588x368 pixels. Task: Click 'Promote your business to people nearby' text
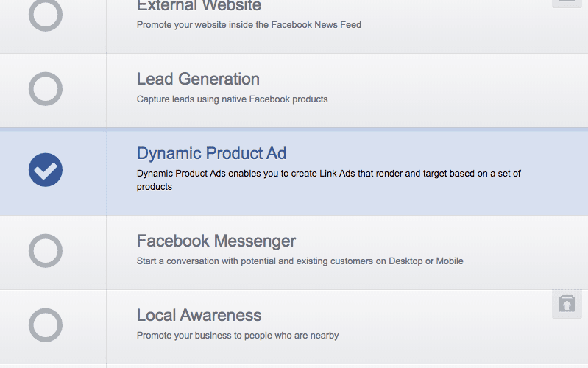[237, 335]
